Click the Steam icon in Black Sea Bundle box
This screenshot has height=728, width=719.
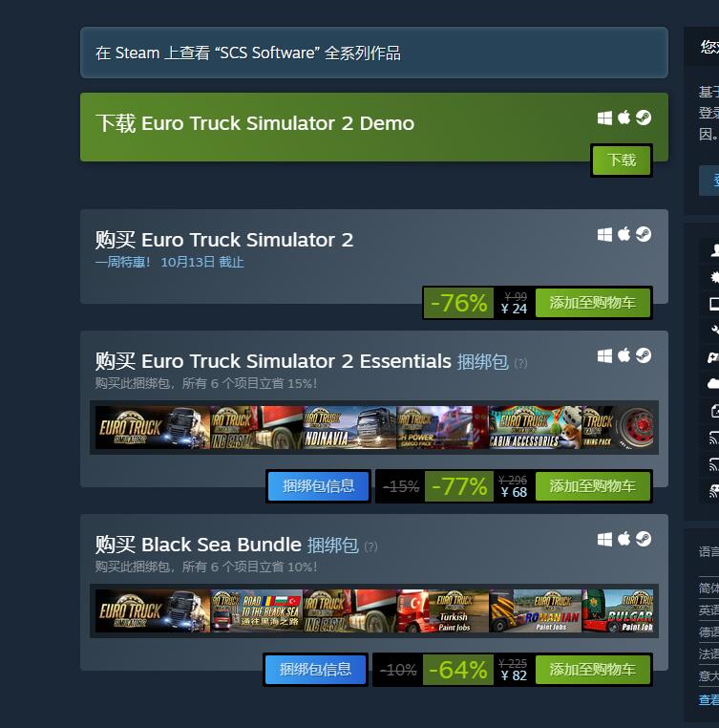[x=644, y=539]
